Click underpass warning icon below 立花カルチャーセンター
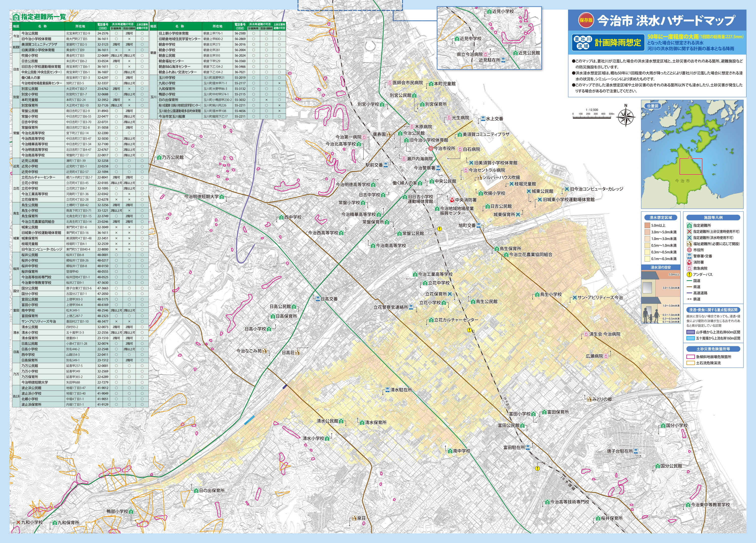The height and width of the screenshot is (543, 756). tap(470, 330)
